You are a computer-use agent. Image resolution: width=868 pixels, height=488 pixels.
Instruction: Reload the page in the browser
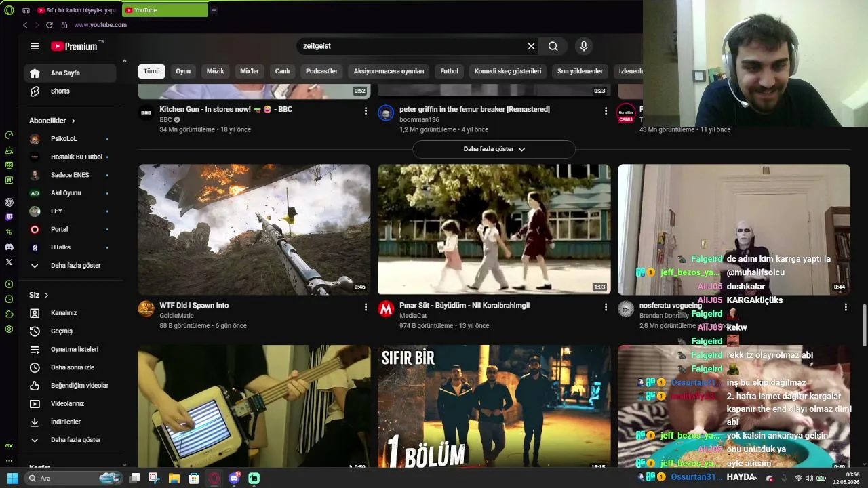click(x=49, y=25)
